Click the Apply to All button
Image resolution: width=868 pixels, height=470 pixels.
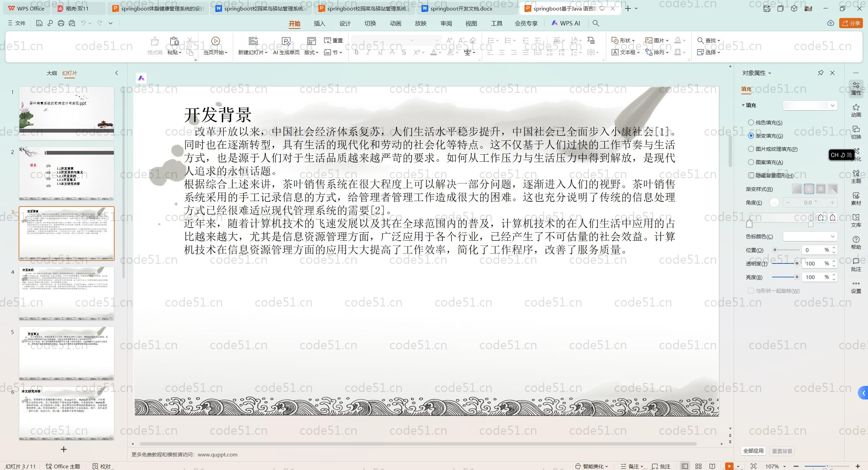(753, 451)
